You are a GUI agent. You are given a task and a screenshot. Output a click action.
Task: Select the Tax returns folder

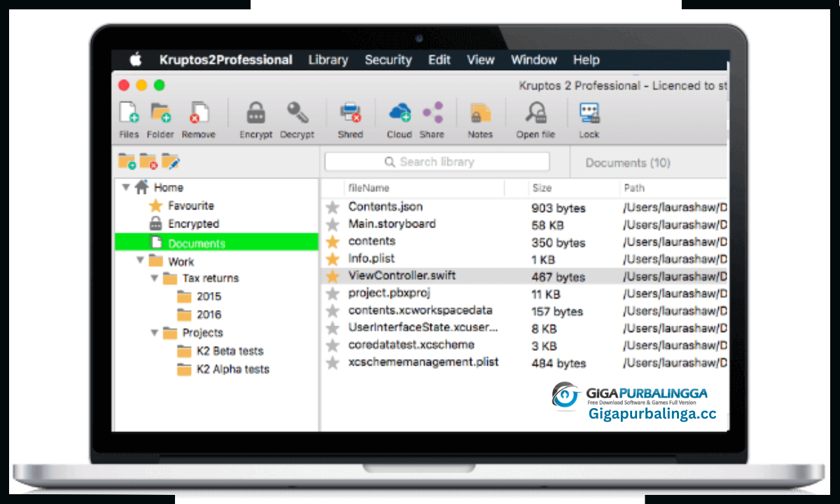pyautogui.click(x=211, y=278)
